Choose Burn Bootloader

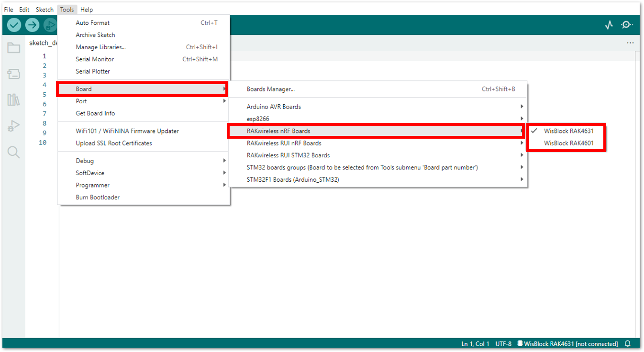coord(143,198)
